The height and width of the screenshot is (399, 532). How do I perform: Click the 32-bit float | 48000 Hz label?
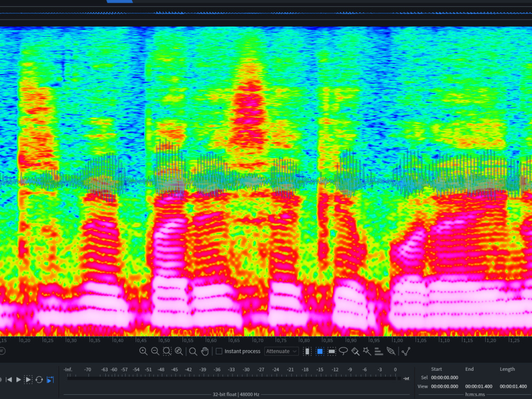click(x=236, y=395)
